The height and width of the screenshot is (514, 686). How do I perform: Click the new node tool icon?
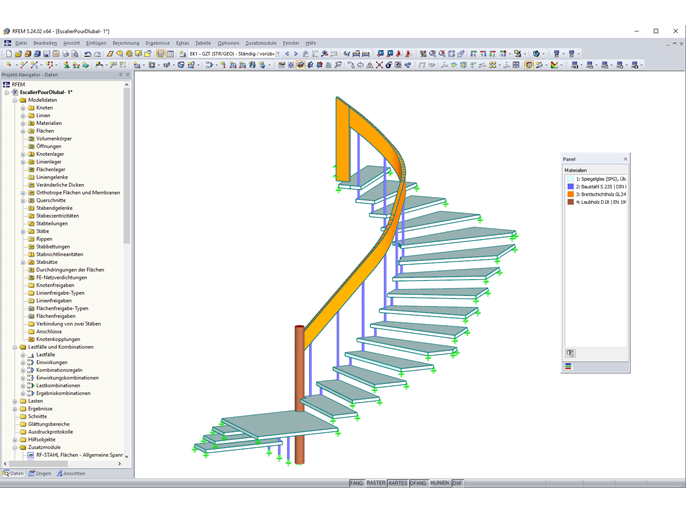coord(9,65)
